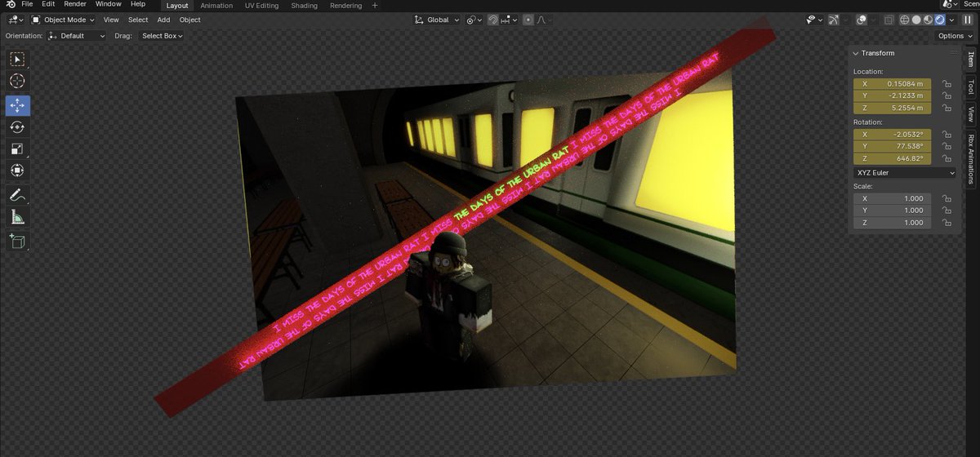980x457 pixels.
Task: Lock the Scale Z value
Action: click(945, 223)
